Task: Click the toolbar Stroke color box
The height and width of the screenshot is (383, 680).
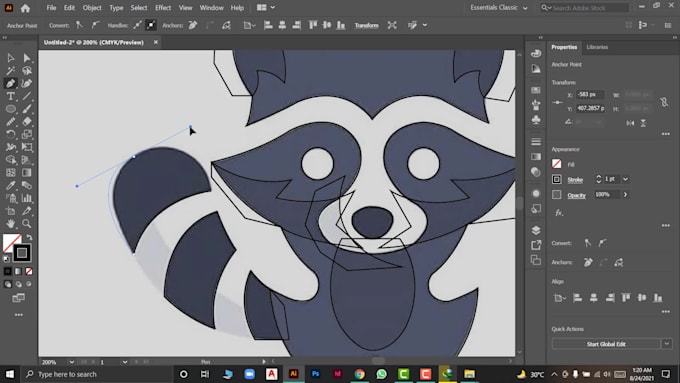Action: 21,253
